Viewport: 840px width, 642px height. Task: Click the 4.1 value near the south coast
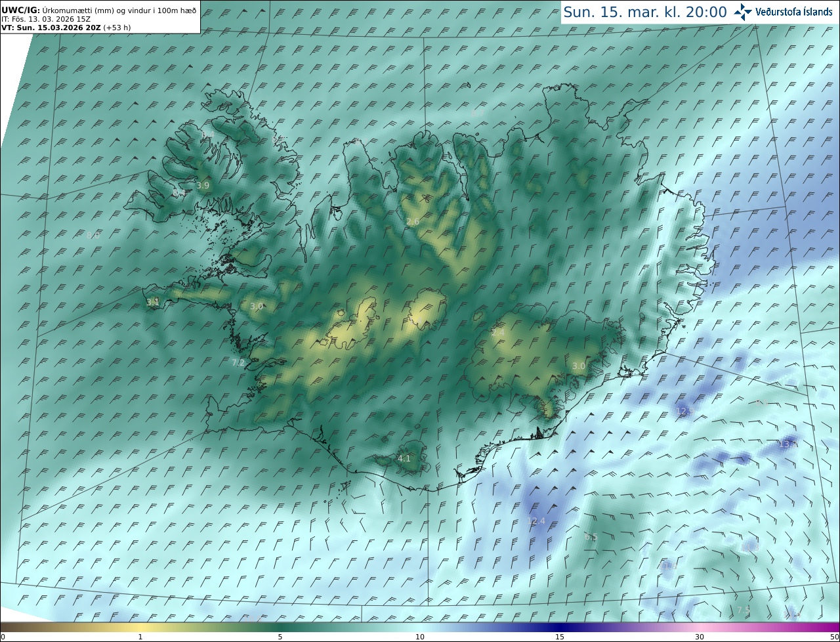(404, 459)
